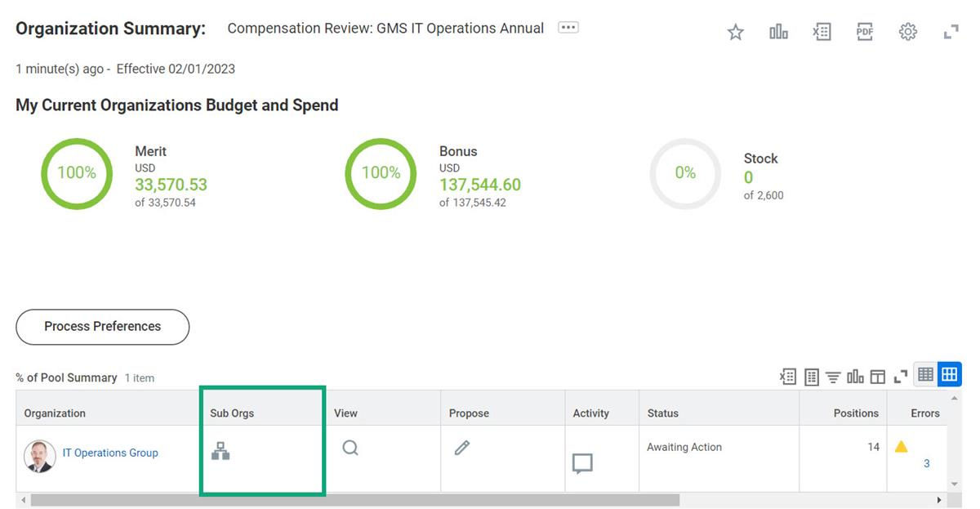
Task: Click the horizontal scrollbar left arrow
Action: pos(23,500)
